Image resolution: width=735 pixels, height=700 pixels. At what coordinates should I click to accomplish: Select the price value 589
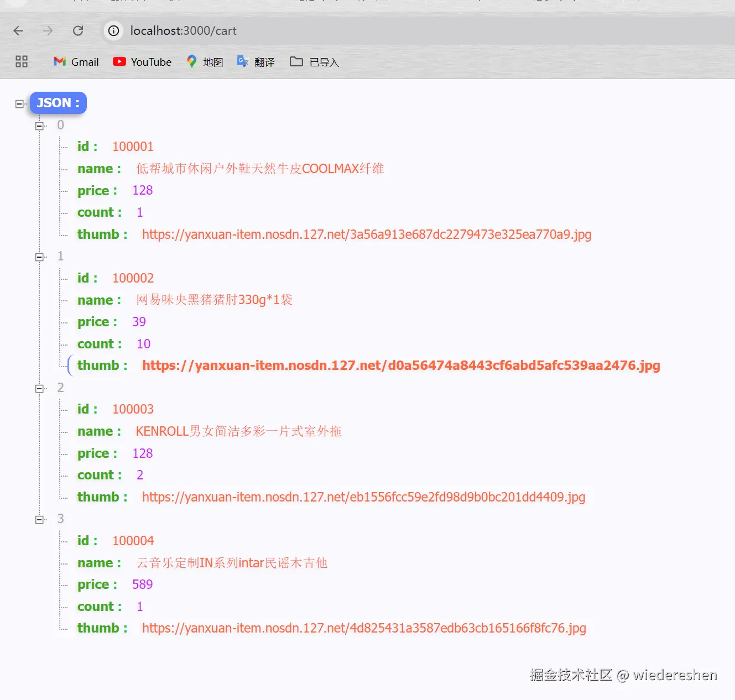click(142, 584)
